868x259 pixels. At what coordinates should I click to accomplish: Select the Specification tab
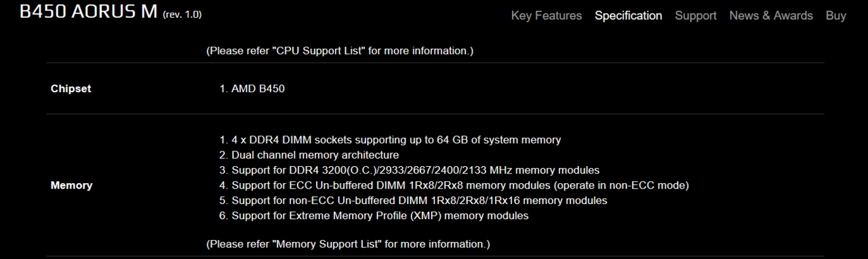coord(628,16)
